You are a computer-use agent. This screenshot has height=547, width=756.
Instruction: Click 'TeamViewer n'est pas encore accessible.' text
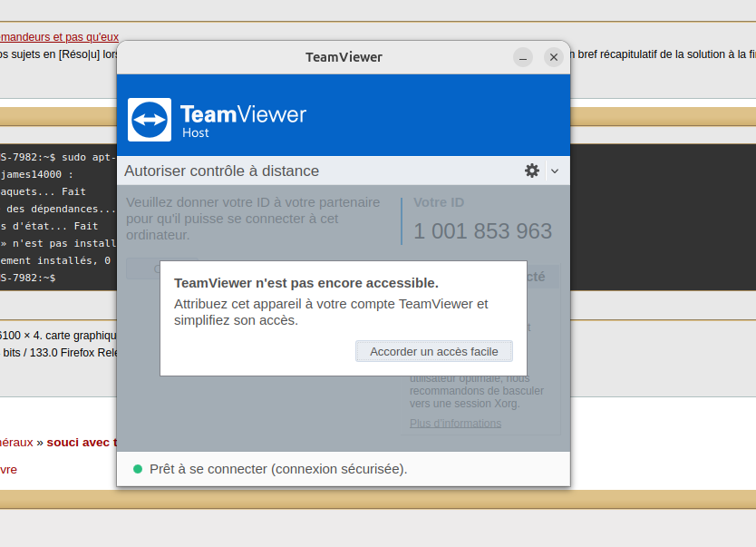pyautogui.click(x=306, y=283)
